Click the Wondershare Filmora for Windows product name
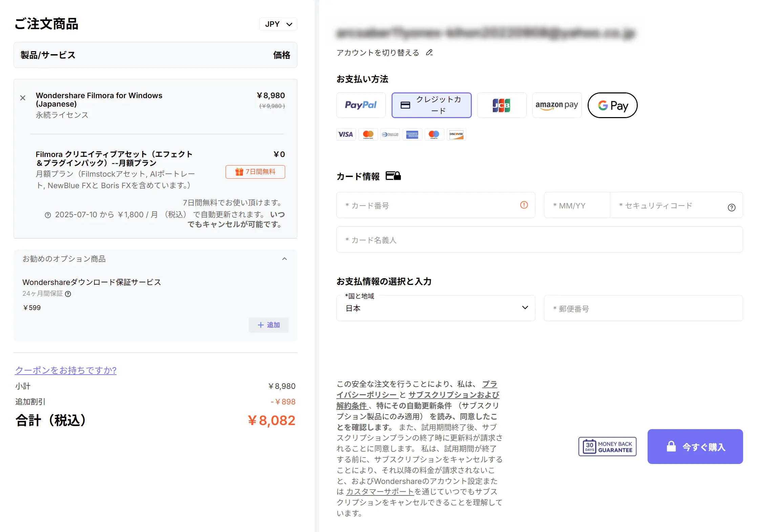This screenshot has width=759, height=532. coord(99,99)
